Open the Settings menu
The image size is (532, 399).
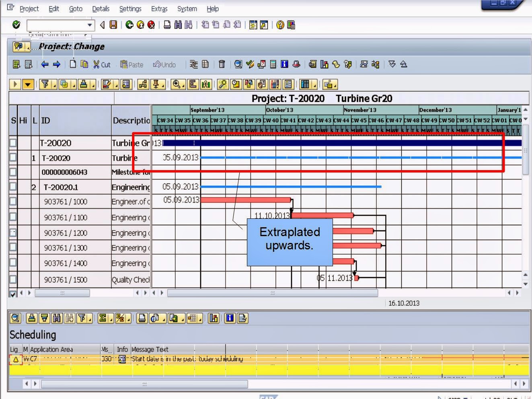130,8
